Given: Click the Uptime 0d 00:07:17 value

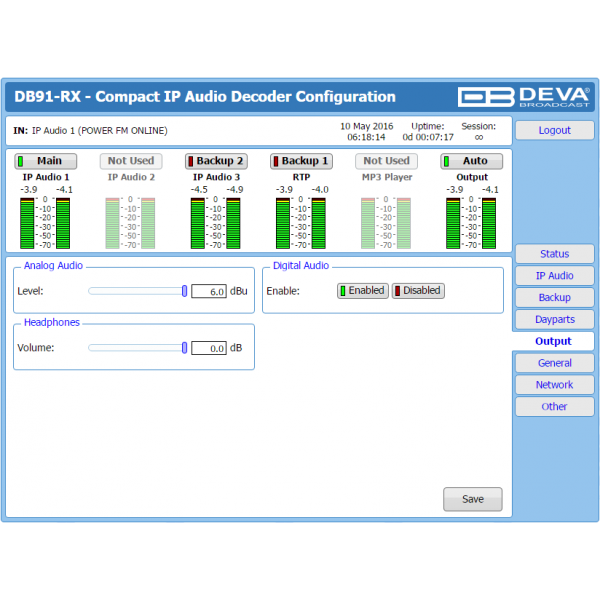Looking at the screenshot, I should pos(428,137).
